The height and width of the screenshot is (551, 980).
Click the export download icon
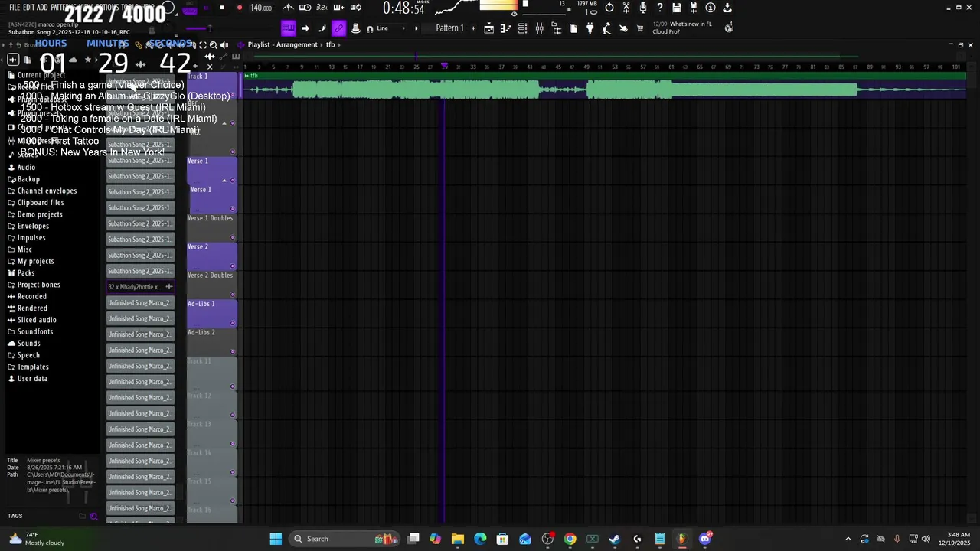pyautogui.click(x=727, y=8)
